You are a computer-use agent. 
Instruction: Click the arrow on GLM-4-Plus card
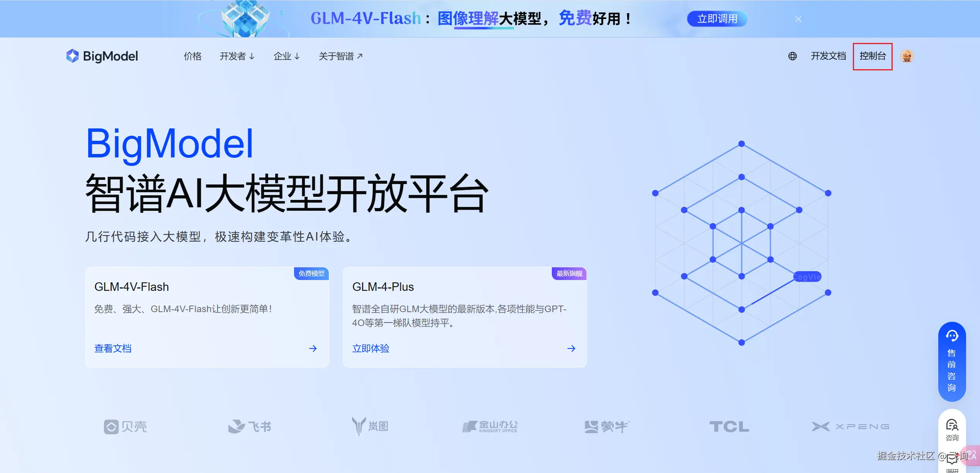[x=571, y=348]
